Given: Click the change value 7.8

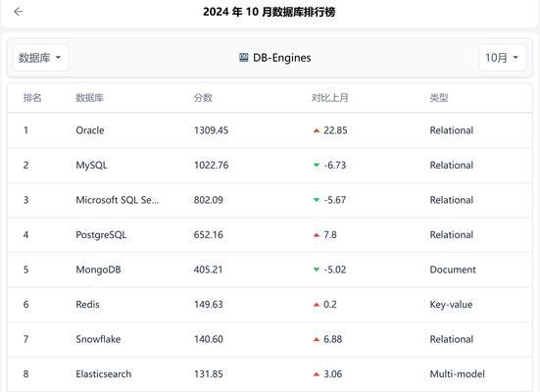Looking at the screenshot, I should pos(330,235).
